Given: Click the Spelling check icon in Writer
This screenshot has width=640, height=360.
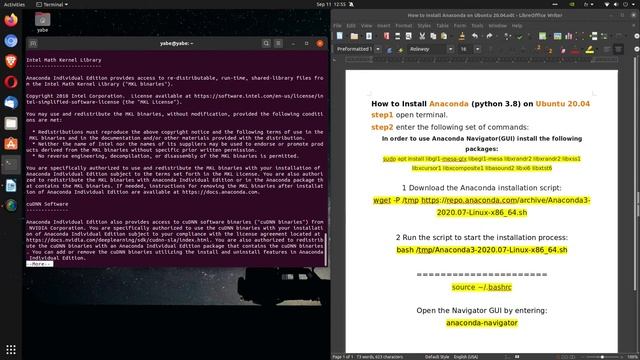Looking at the screenshot, I should pyautogui.click(x=520, y=36).
